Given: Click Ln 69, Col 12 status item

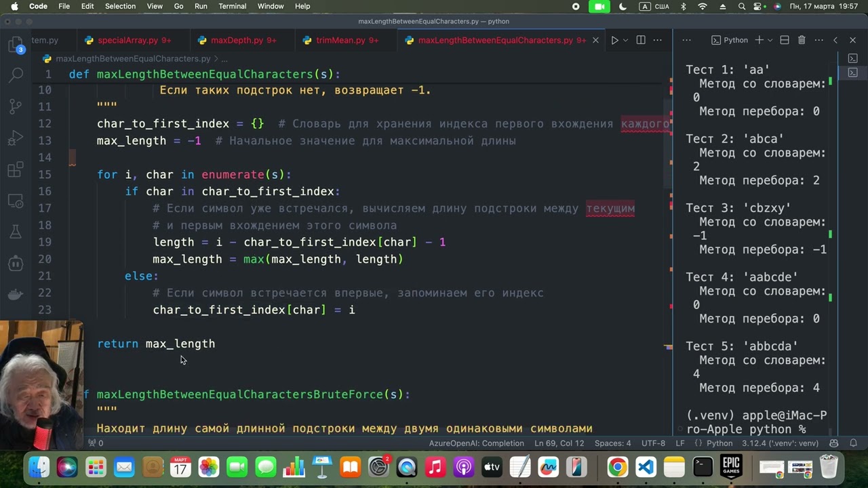Looking at the screenshot, I should tap(559, 443).
